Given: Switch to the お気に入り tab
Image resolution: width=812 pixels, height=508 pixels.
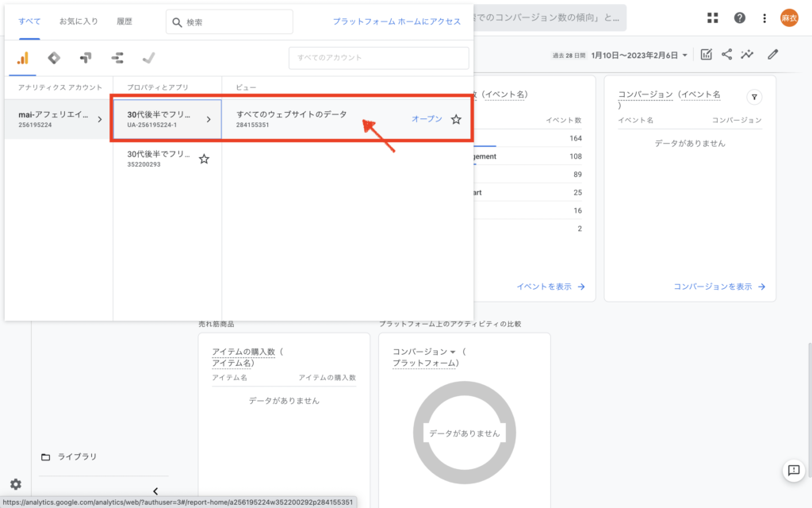Looking at the screenshot, I should pyautogui.click(x=79, y=21).
